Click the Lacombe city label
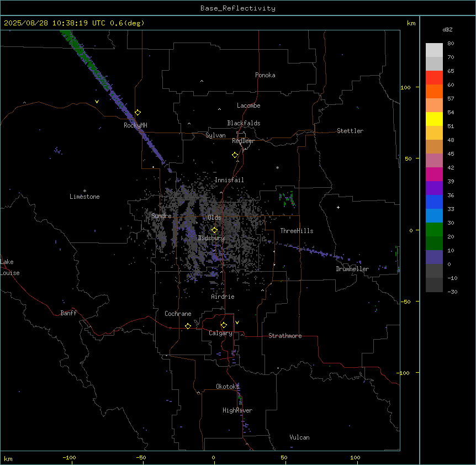The image size is (476, 465). point(248,105)
